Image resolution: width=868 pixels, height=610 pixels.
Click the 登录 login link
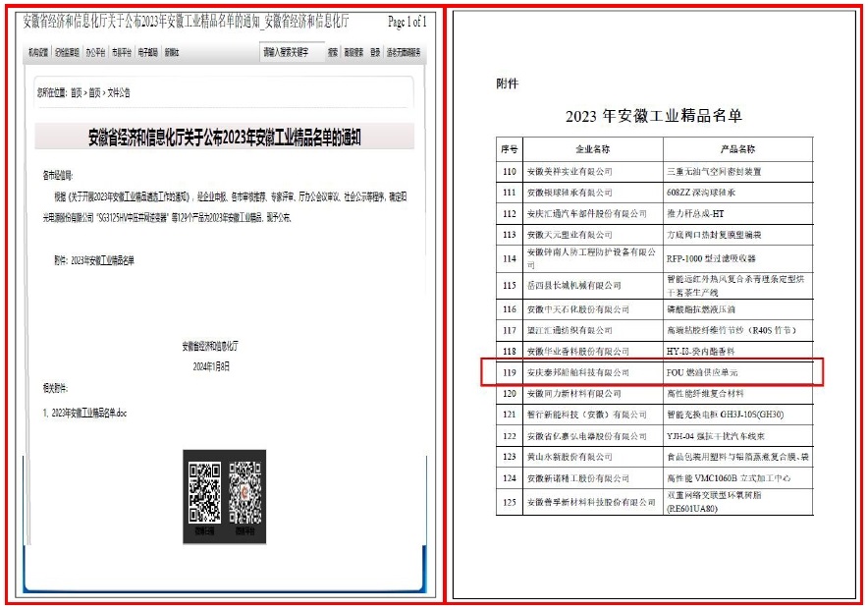coord(375,53)
